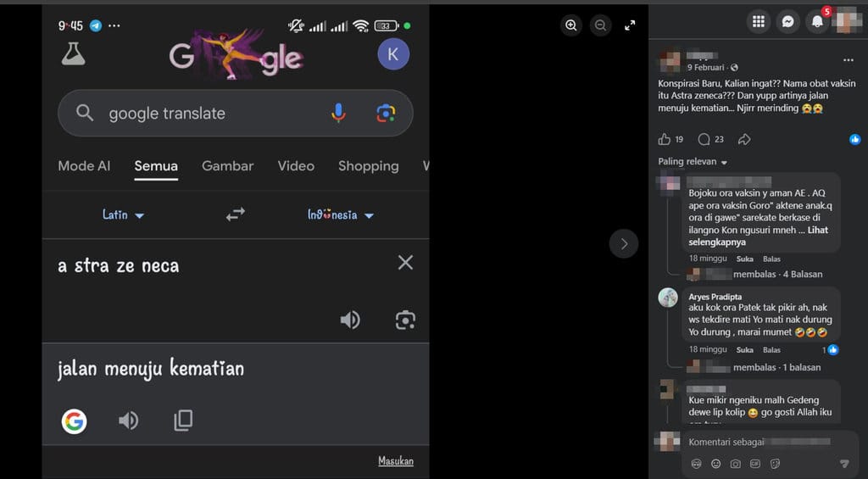Image resolution: width=868 pixels, height=479 pixels.
Task: Click post author avatar
Action: coord(670,61)
